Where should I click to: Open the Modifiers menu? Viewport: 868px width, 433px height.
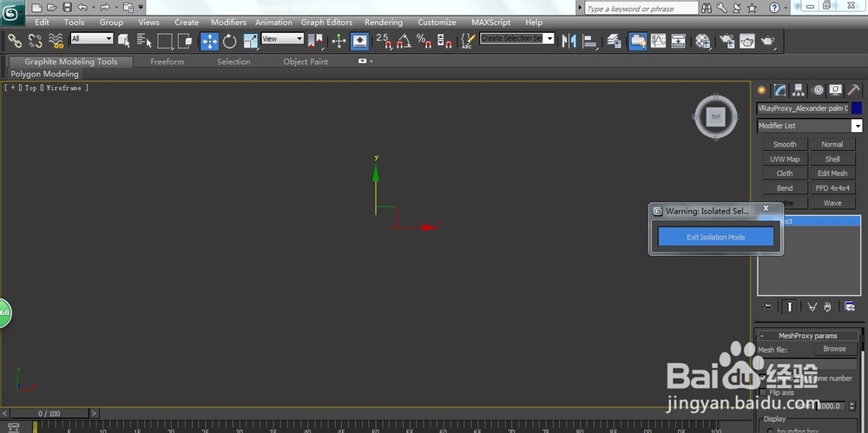(228, 23)
